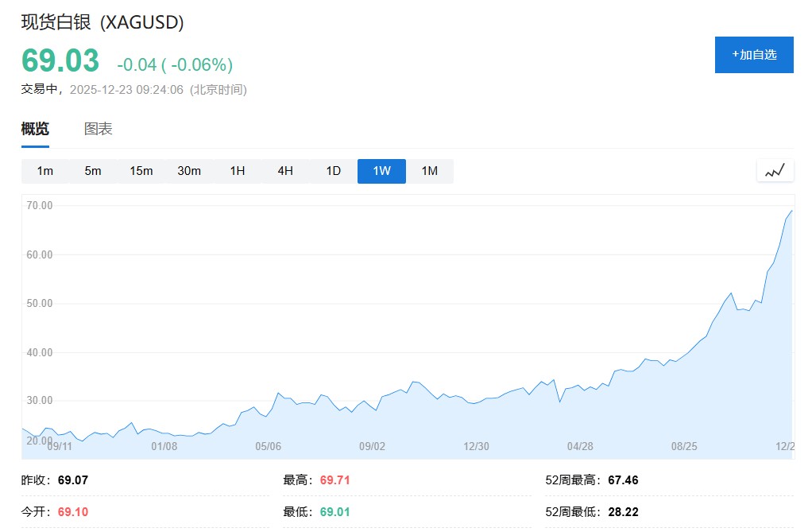
Task: Click the 最高 value 69.71
Action: point(334,480)
